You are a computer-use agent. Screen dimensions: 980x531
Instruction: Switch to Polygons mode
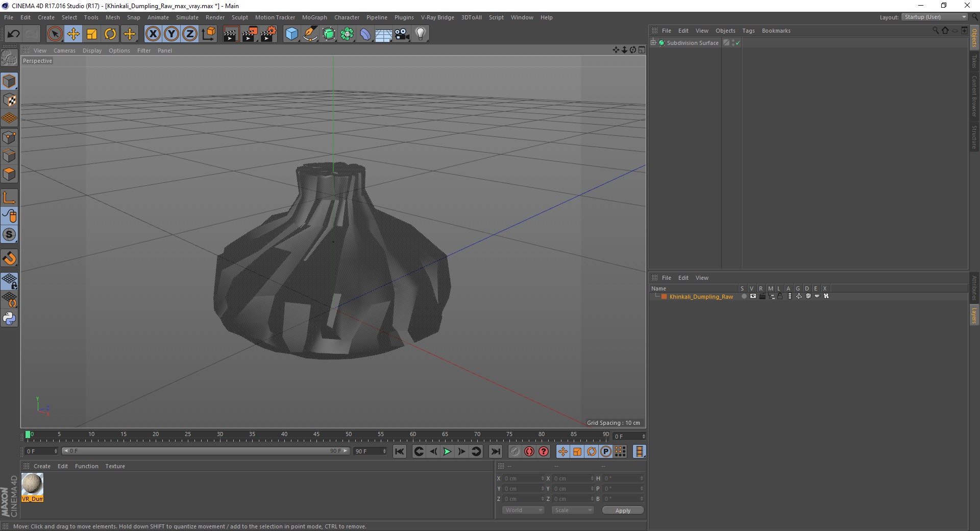click(9, 174)
